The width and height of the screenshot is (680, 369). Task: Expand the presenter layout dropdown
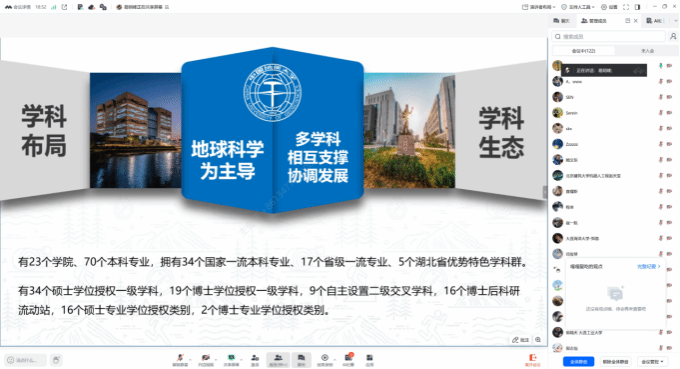coord(538,7)
